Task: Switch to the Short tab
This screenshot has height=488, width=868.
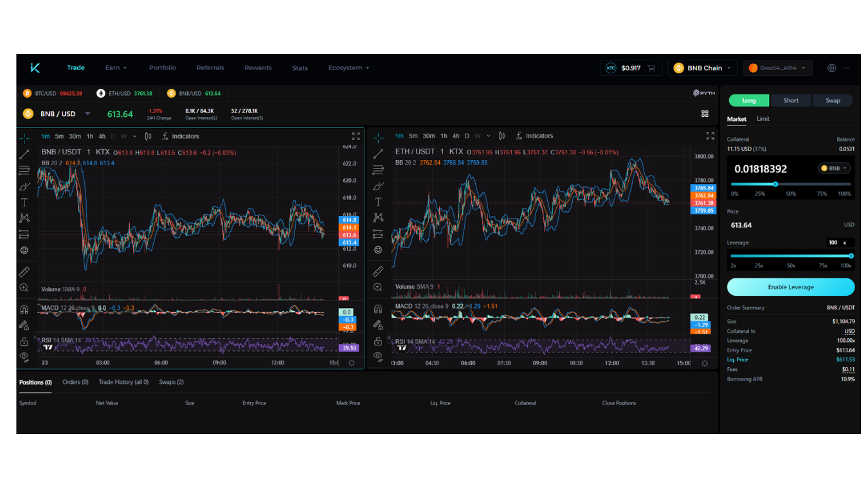Action: pyautogui.click(x=791, y=100)
